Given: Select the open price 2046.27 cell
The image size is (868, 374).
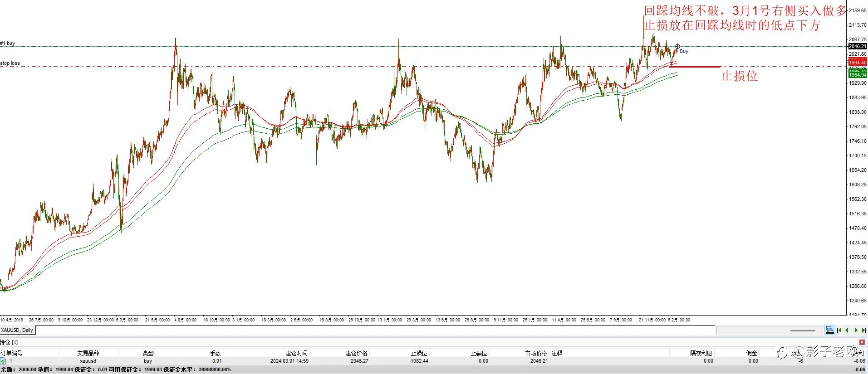Looking at the screenshot, I should coord(359,361).
